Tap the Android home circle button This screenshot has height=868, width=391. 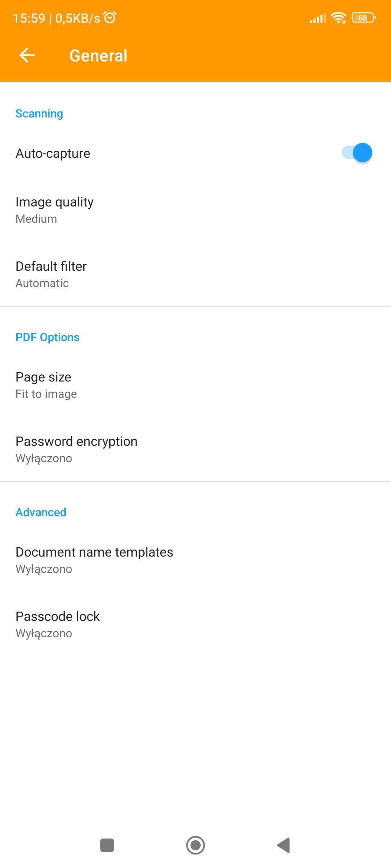pyautogui.click(x=196, y=845)
